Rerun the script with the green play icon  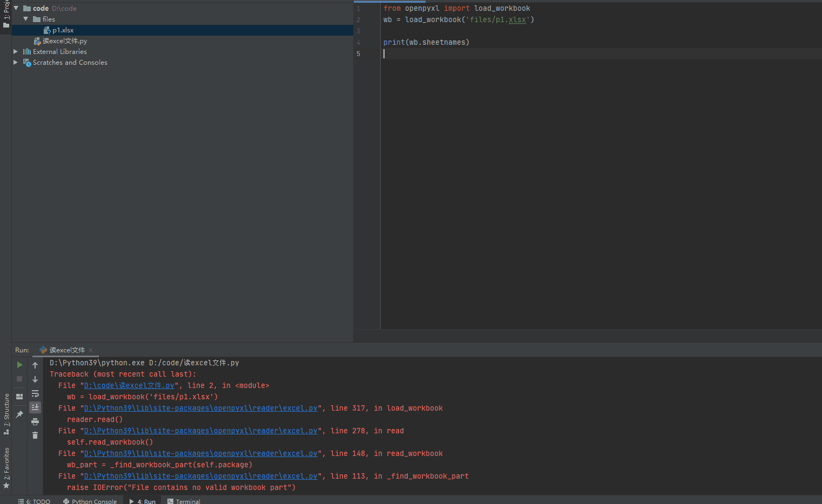[x=19, y=365]
